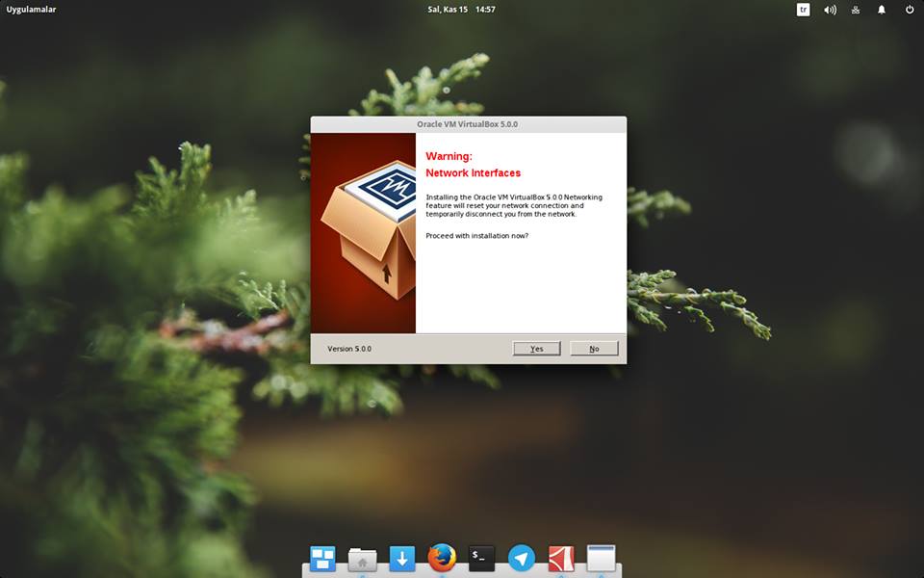Click the Warning: heading text

[449, 156]
